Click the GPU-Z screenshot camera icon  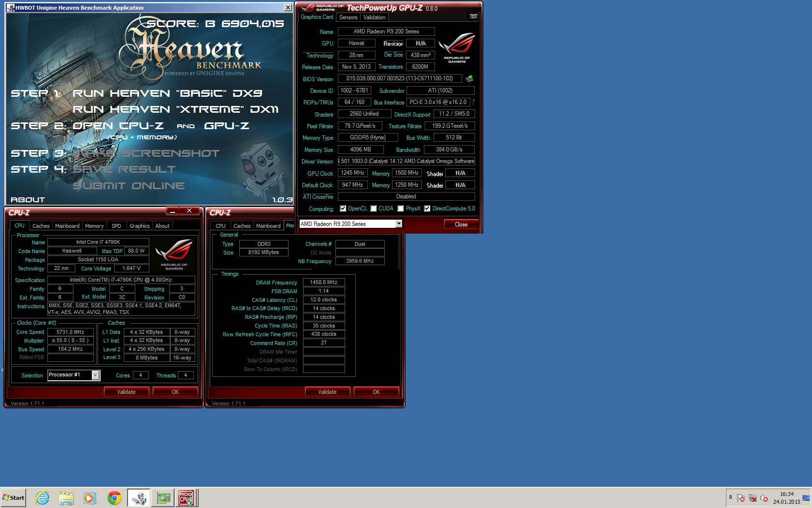point(474,16)
